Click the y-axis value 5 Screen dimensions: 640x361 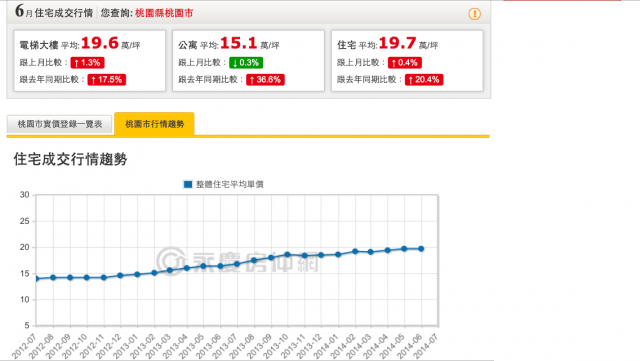[27, 325]
